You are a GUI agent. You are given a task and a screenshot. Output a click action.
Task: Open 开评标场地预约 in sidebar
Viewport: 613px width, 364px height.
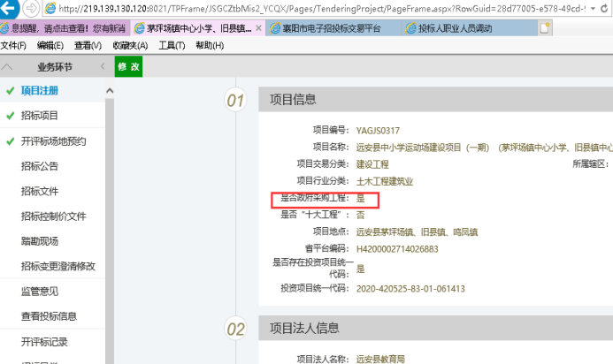tap(53, 141)
